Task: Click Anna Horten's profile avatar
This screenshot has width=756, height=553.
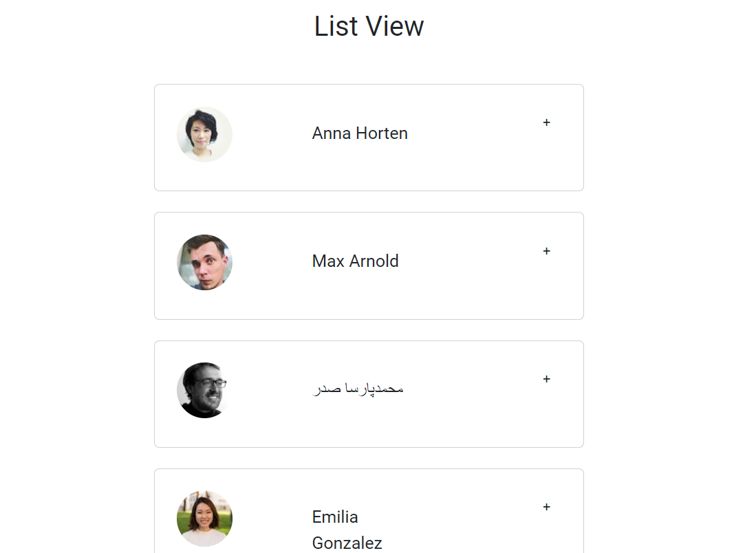Action: pyautogui.click(x=204, y=134)
